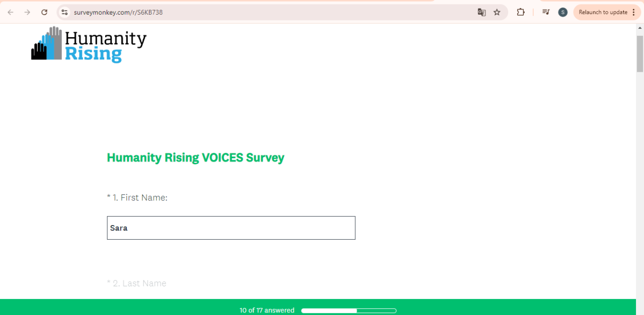This screenshot has height=315, width=644.
Task: Focus the address bar URL
Action: [x=252, y=12]
